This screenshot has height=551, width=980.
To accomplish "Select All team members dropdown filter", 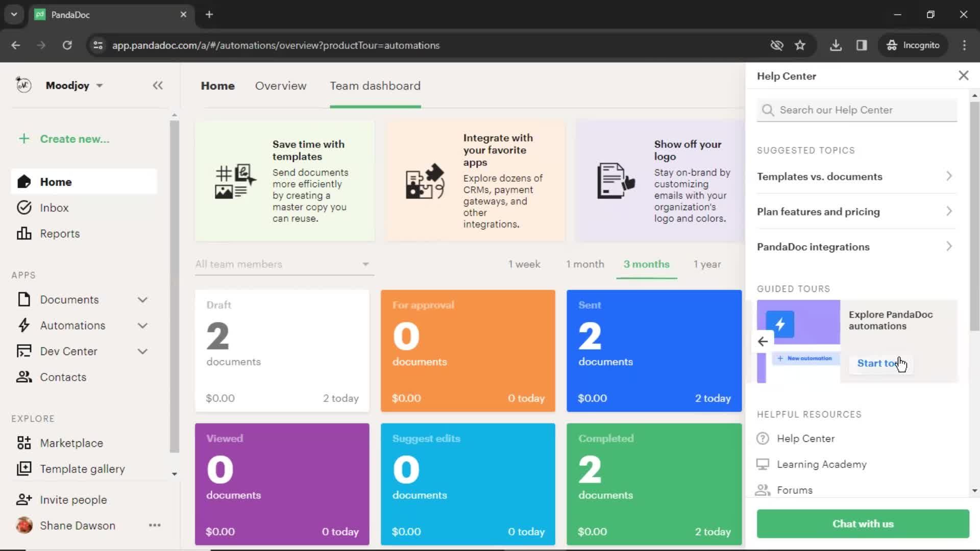I will click(281, 264).
